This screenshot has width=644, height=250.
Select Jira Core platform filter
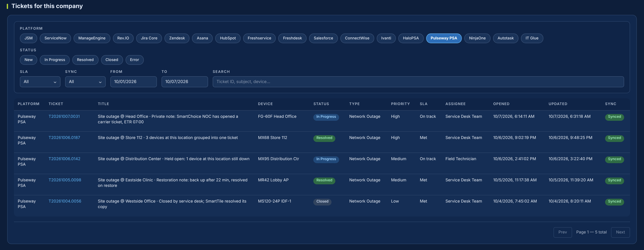point(149,38)
